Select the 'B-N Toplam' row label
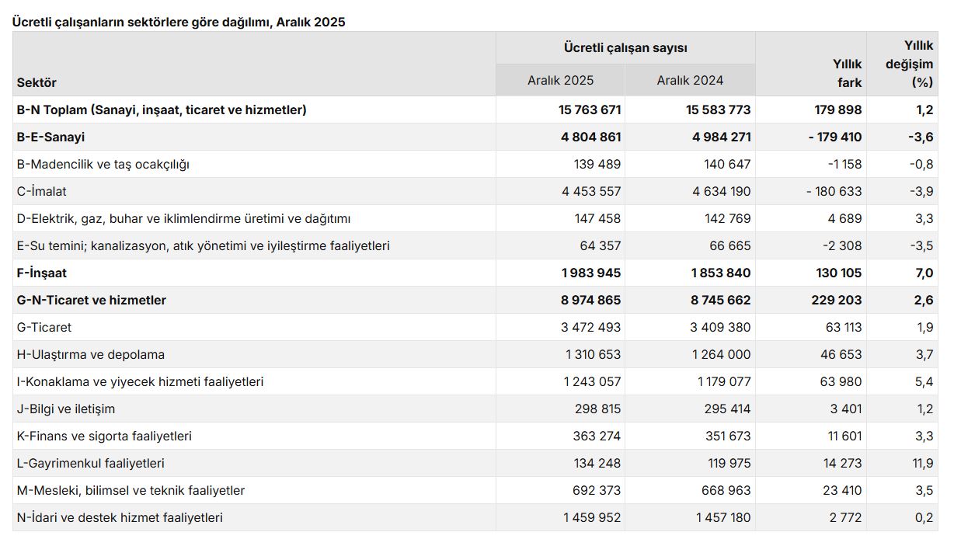This screenshot has width=954, height=560. (162, 110)
